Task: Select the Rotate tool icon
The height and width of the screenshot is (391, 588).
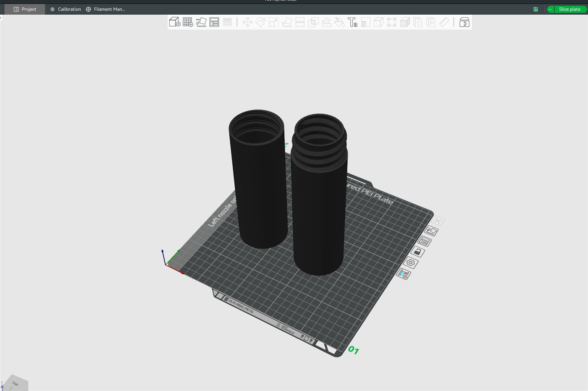Action: (260, 22)
